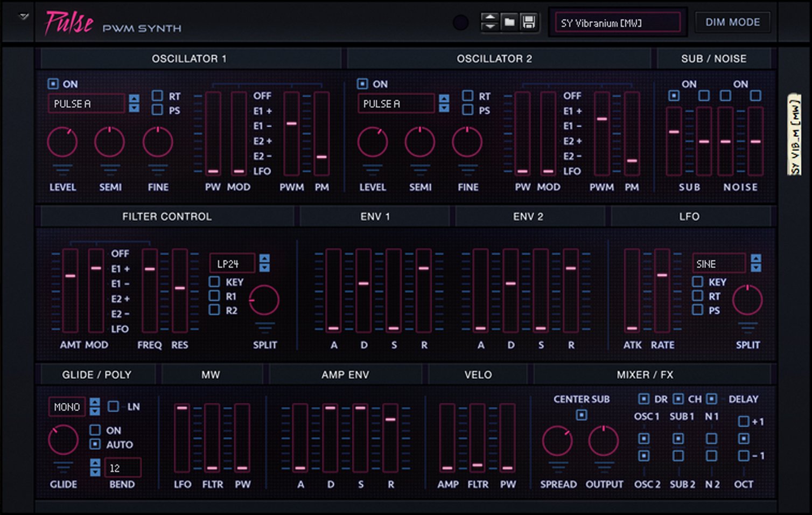Step filter type arrows beside LP24
This screenshot has height=515, width=812.
tap(264, 263)
